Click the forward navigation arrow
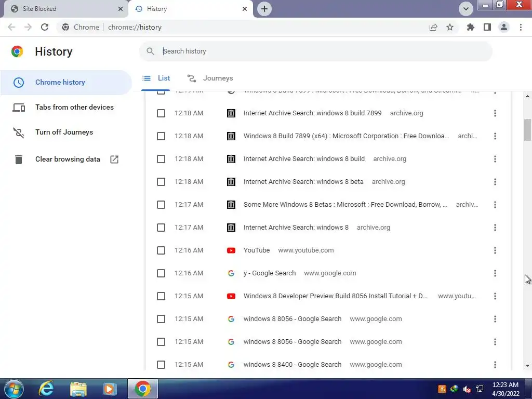 pos(28,27)
